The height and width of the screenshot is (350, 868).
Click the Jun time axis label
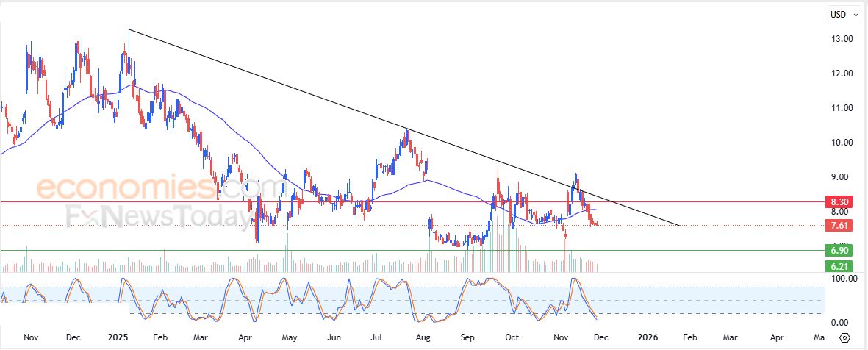click(333, 337)
